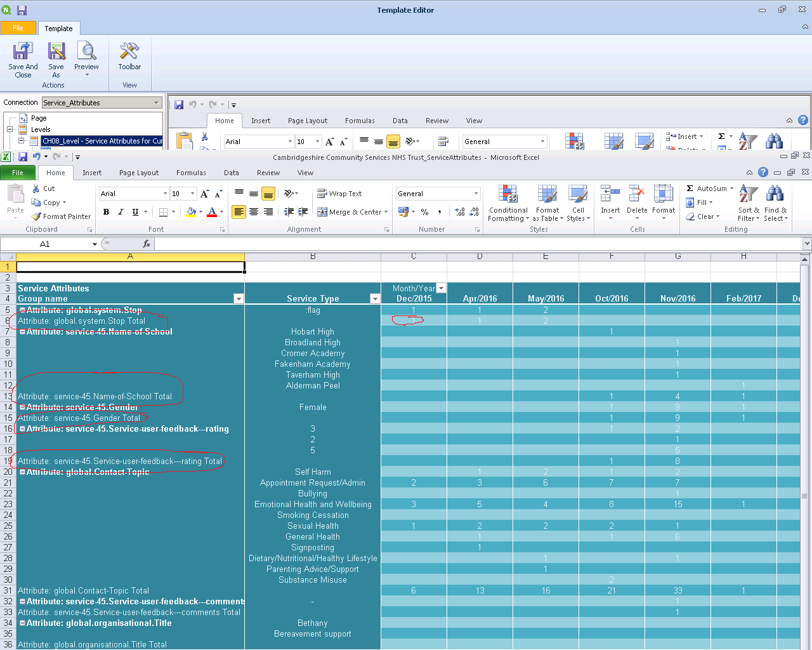812x650 pixels.
Task: Apply the yellow fill color bucket
Action: (191, 212)
